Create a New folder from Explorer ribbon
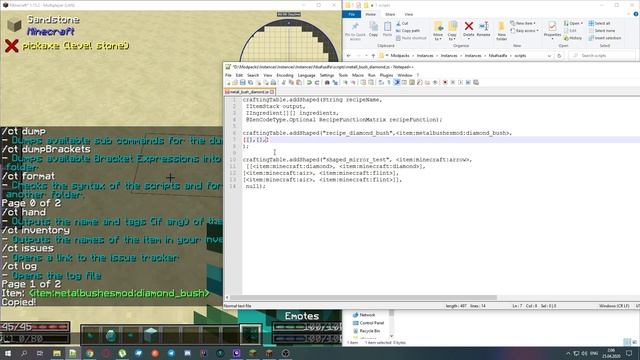 502,31
